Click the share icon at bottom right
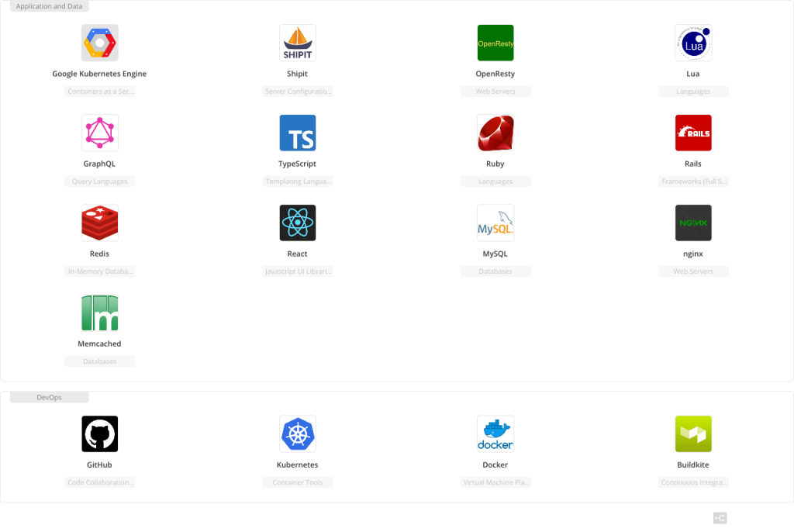 720,518
